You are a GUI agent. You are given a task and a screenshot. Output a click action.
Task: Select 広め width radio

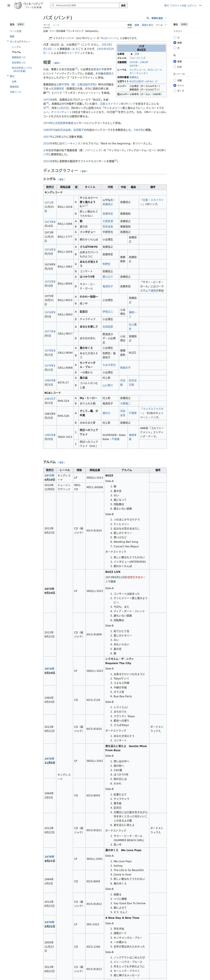175,67
